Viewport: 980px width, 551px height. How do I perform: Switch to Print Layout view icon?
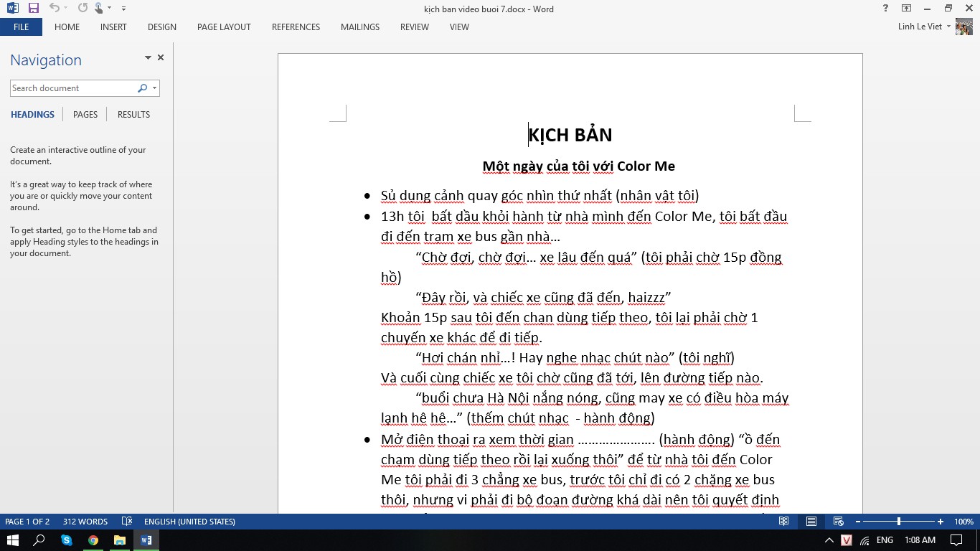811,522
